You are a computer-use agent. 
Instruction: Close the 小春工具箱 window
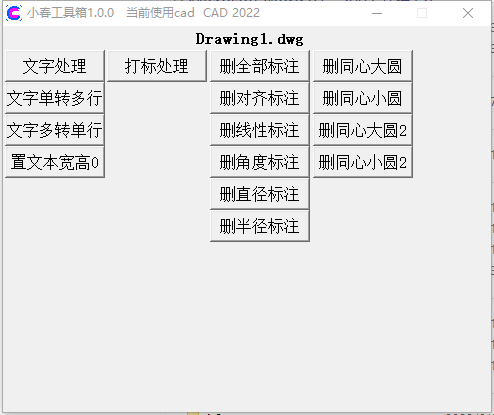pos(468,13)
